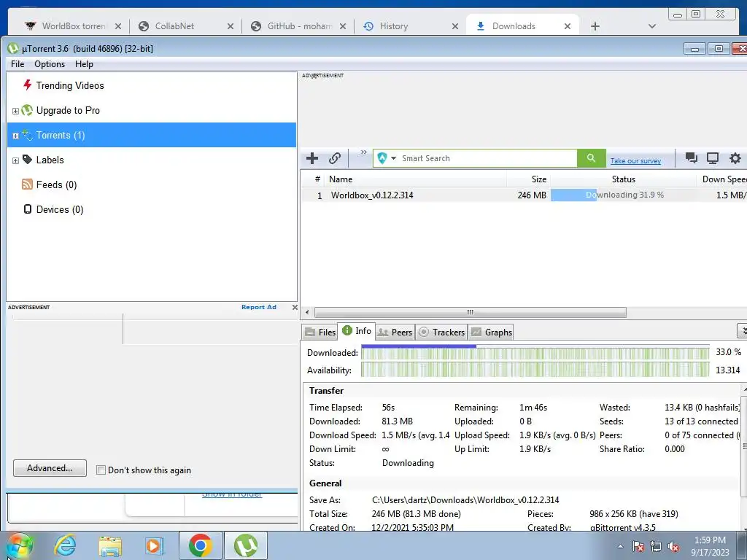The height and width of the screenshot is (560, 747).
Task: Switch to the Files tab
Action: click(320, 332)
